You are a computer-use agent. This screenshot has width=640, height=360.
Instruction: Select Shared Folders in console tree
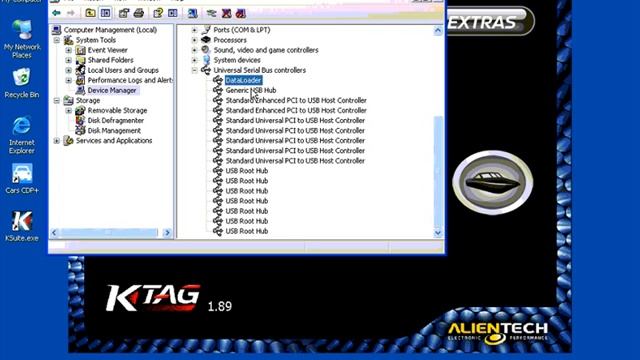pyautogui.click(x=110, y=60)
